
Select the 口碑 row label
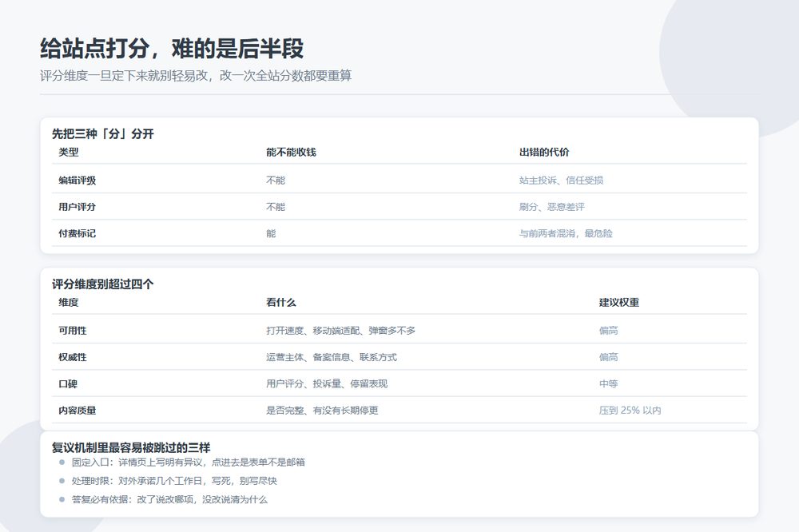coord(68,383)
